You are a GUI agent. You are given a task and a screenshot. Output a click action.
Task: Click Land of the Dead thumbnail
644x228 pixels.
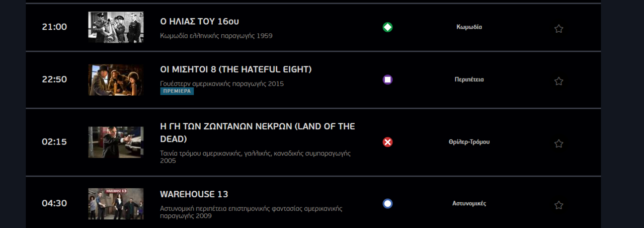tap(116, 142)
